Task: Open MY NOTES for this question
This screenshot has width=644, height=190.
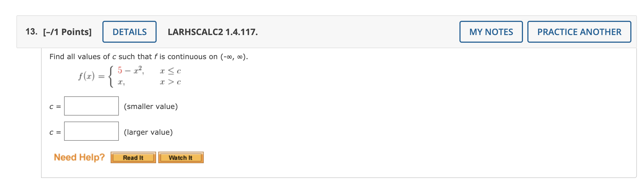Action: [490, 32]
